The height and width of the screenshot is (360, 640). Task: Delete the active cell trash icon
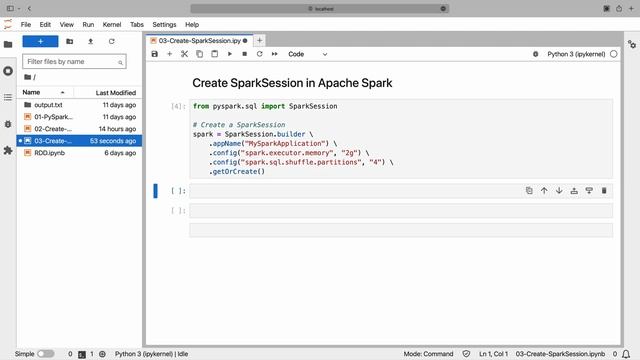604,191
